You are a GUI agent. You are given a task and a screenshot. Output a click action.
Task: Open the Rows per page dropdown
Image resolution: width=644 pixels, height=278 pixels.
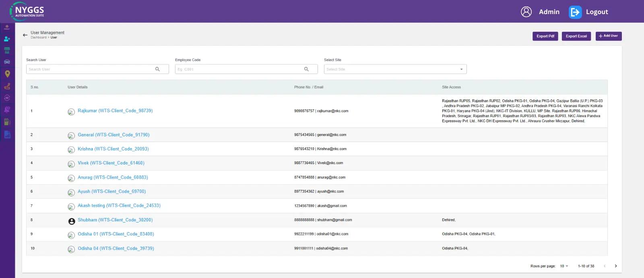(x=563, y=266)
